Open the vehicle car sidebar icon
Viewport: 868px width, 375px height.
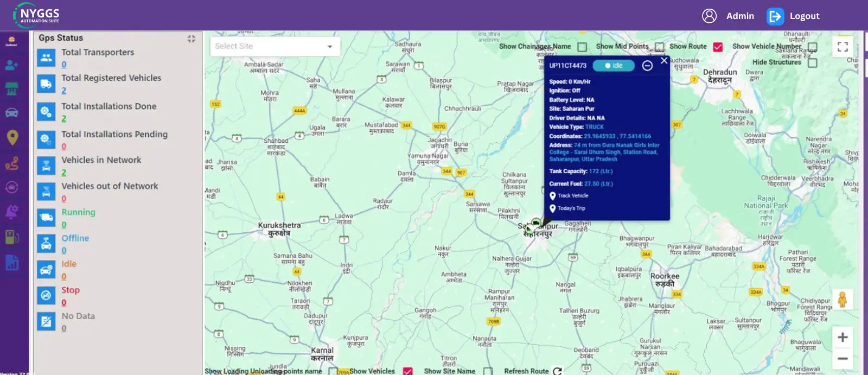(11, 113)
